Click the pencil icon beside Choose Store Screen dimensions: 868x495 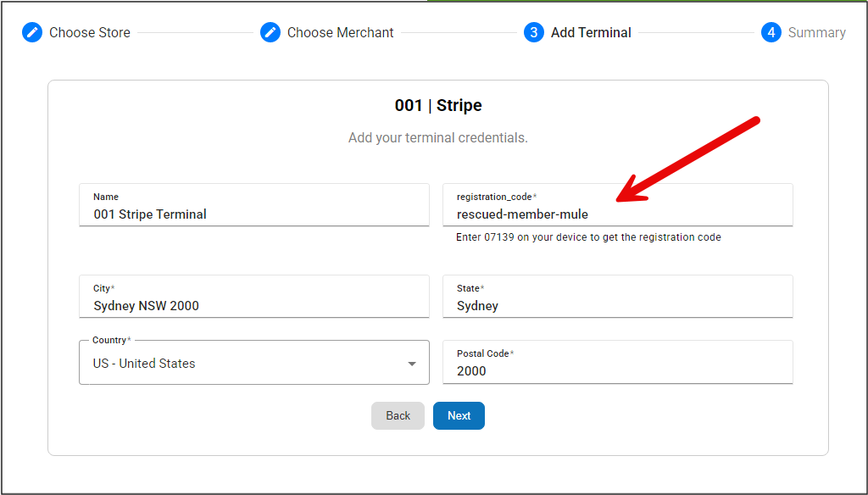pos(32,33)
